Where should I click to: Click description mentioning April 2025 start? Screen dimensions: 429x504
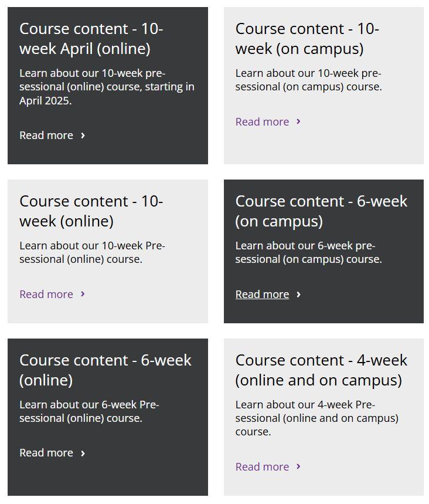107,87
